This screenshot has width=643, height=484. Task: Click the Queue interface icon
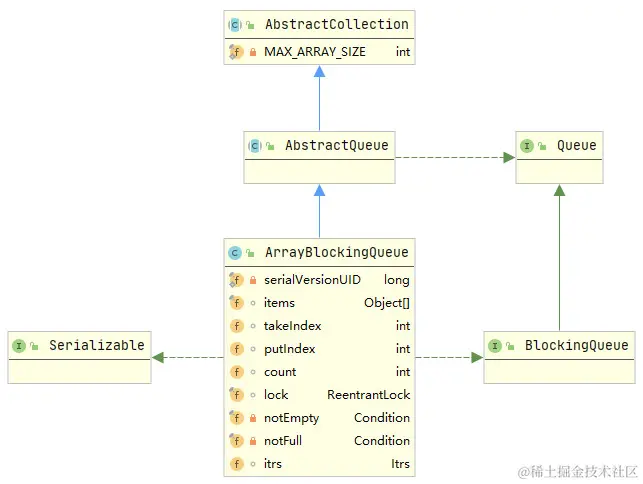point(527,146)
